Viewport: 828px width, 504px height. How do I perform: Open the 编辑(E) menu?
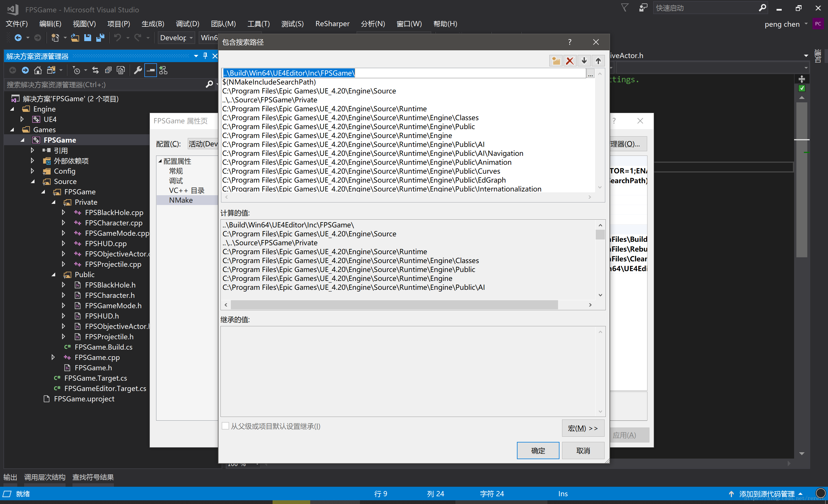[50, 24]
